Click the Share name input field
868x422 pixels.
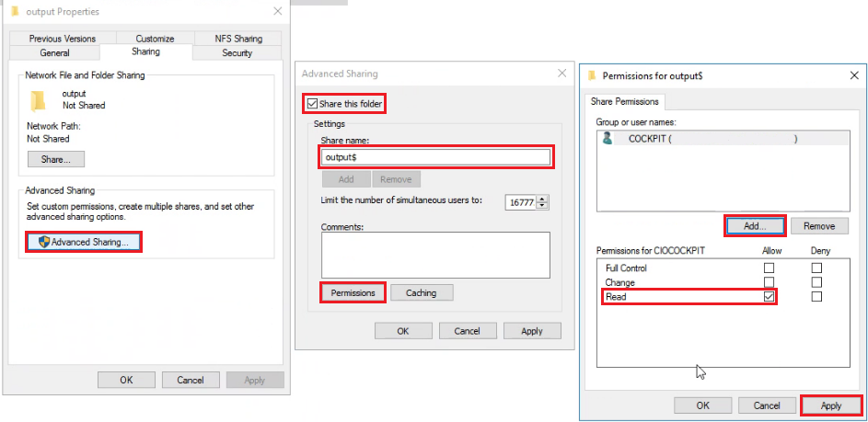[x=435, y=157]
